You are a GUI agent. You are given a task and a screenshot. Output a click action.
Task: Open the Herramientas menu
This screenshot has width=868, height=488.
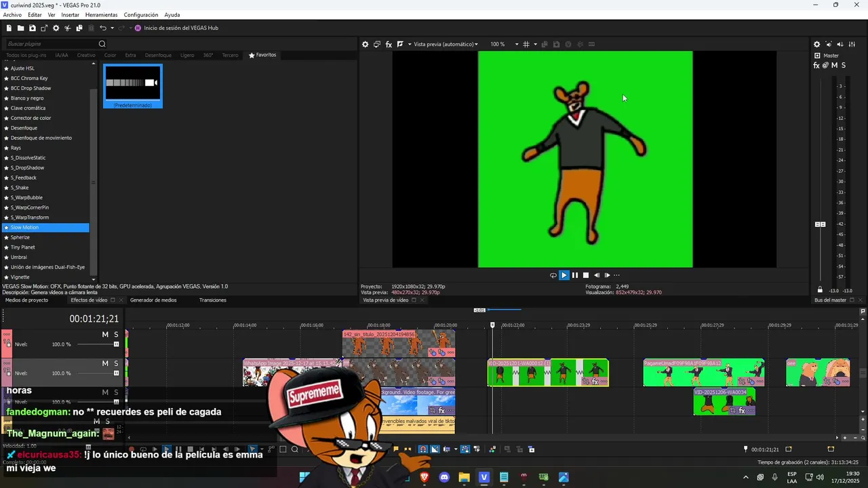[101, 15]
